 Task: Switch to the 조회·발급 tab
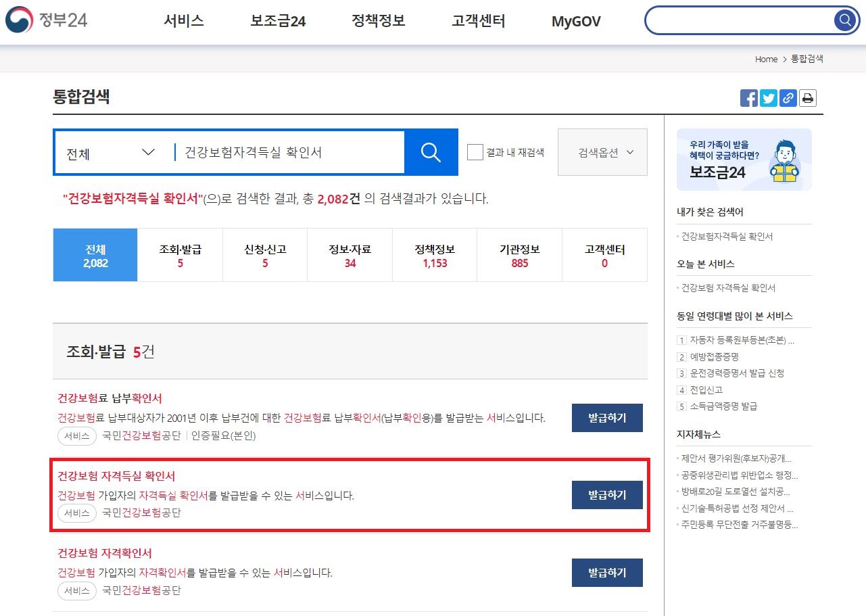pyautogui.click(x=180, y=255)
